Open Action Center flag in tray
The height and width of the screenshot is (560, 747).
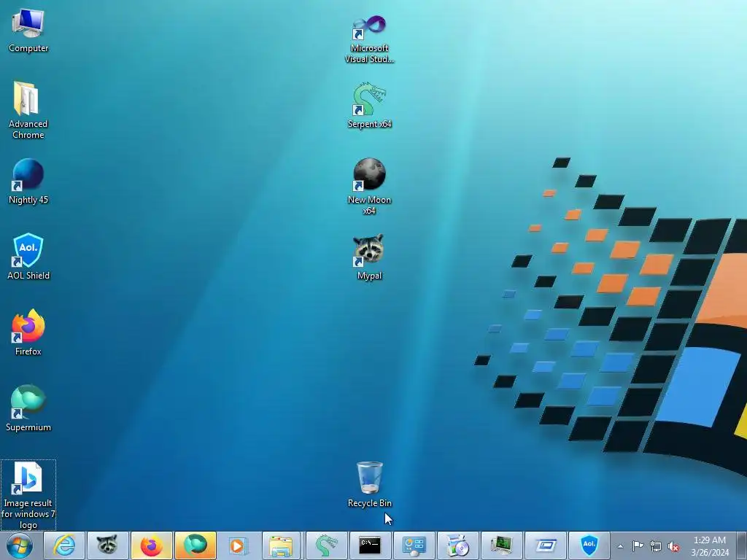tap(638, 546)
